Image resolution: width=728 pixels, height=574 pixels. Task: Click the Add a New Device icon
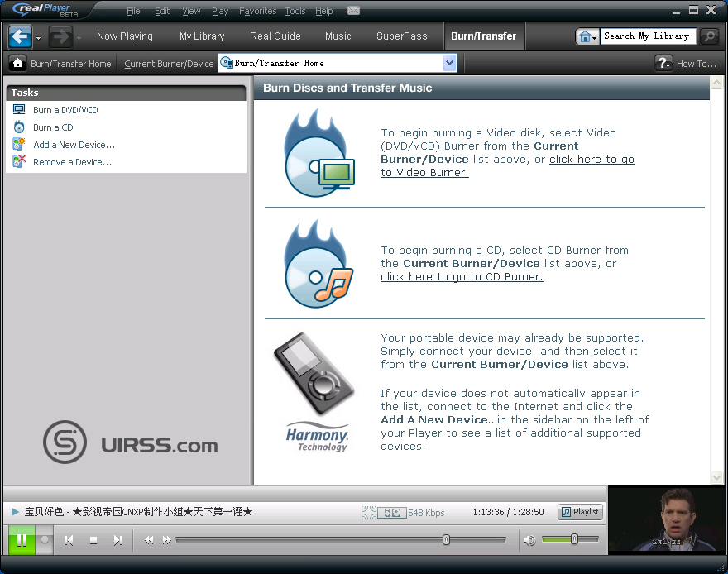click(x=19, y=144)
